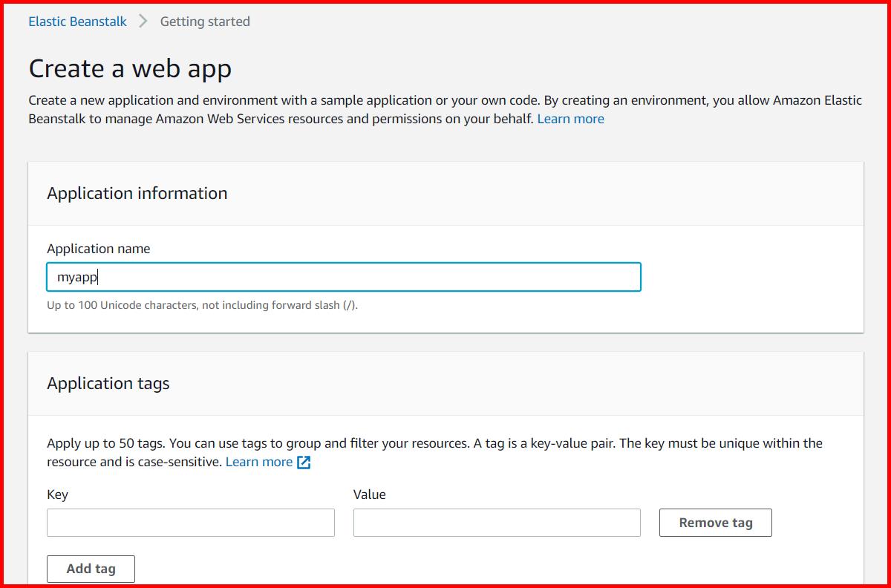This screenshot has height=588, width=891.
Task: Open Learn more about resource tags
Action: coord(260,461)
